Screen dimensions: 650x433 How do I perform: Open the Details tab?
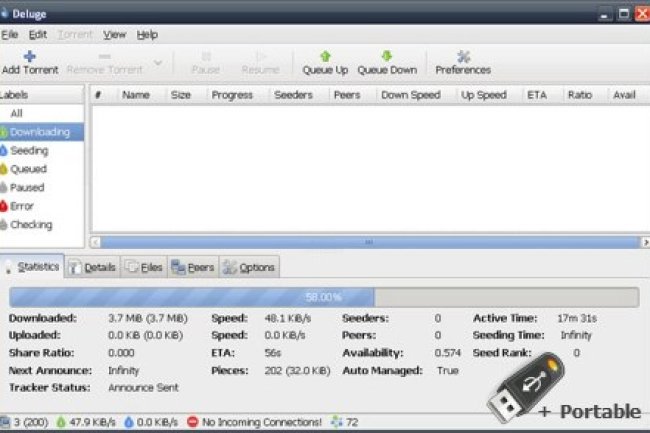pyautogui.click(x=93, y=268)
